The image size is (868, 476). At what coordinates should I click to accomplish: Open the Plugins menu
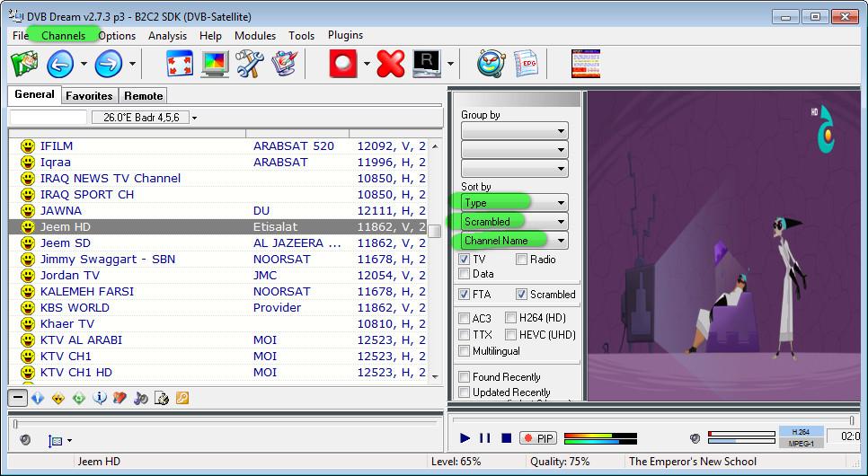click(x=345, y=35)
